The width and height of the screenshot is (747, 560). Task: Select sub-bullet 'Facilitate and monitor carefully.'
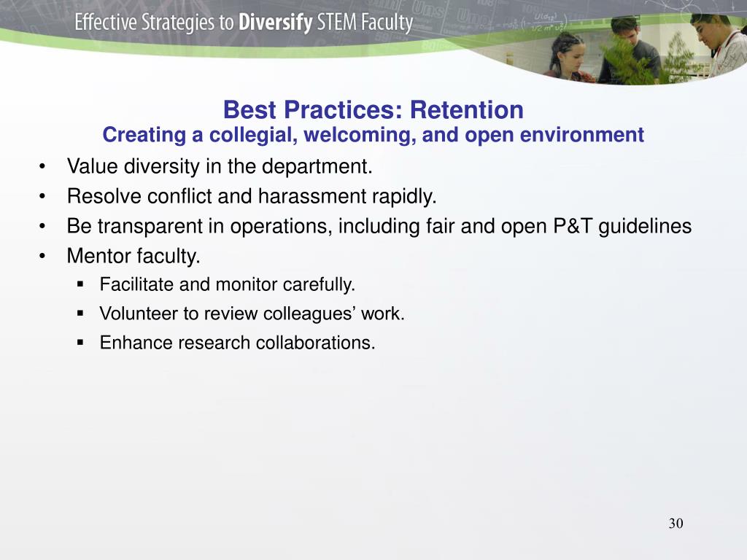(x=228, y=285)
